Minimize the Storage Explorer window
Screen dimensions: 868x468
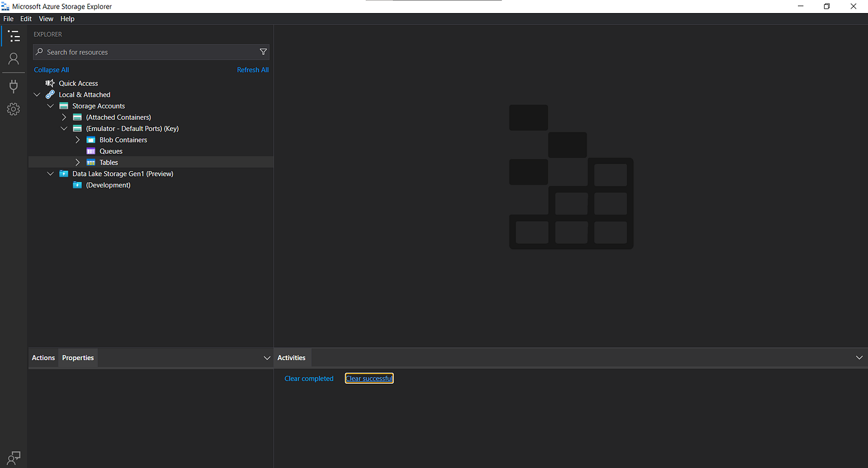pyautogui.click(x=799, y=6)
